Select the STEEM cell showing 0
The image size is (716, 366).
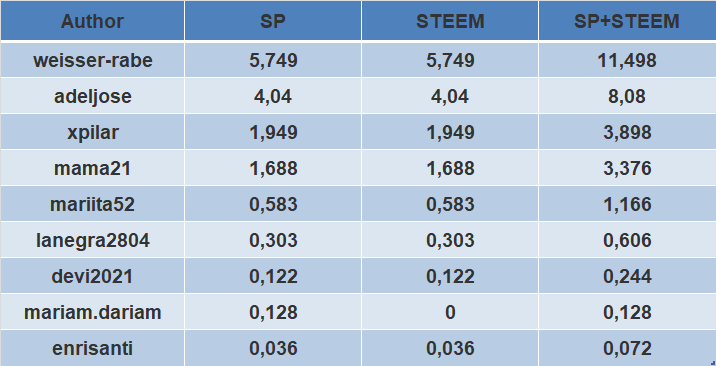(x=450, y=312)
